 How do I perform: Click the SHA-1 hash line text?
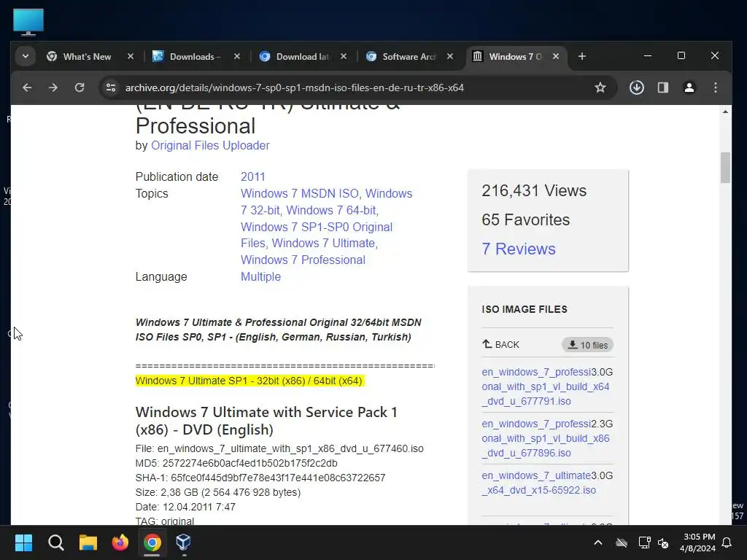click(260, 478)
